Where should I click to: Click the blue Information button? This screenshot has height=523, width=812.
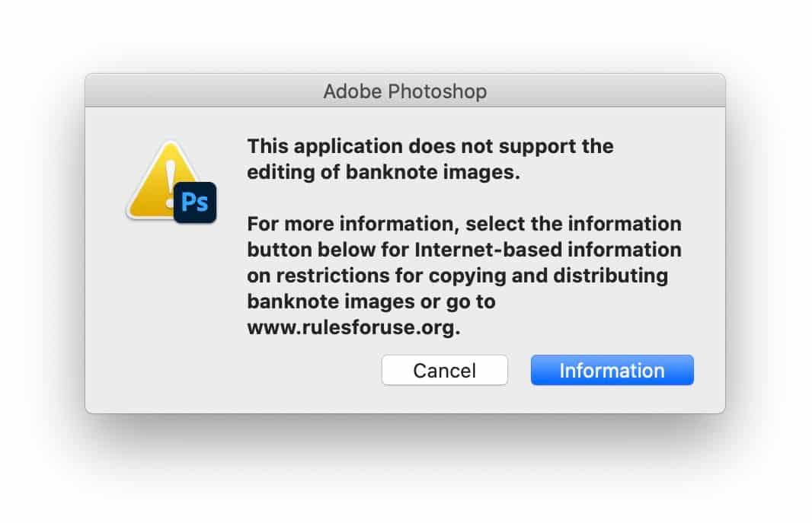click(612, 371)
